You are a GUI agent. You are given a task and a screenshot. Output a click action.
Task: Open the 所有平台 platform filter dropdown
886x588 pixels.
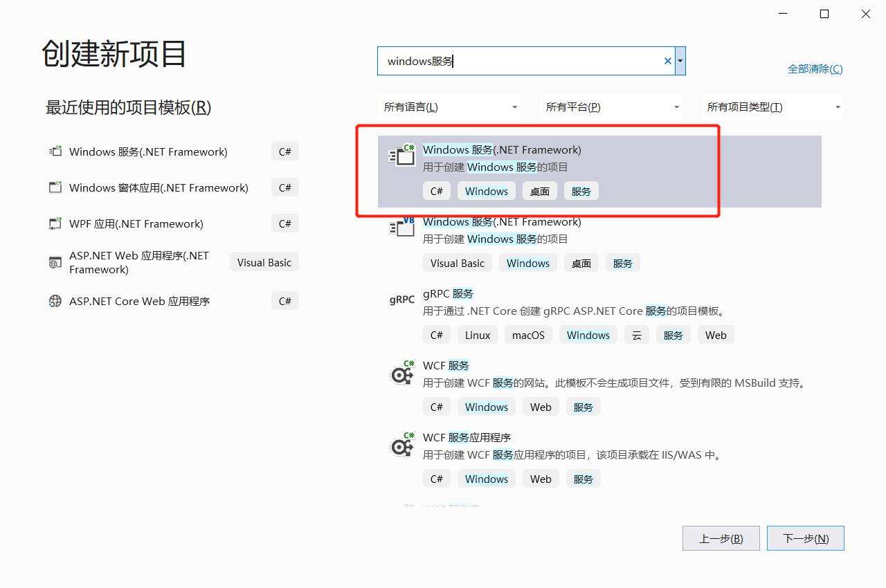[612, 107]
